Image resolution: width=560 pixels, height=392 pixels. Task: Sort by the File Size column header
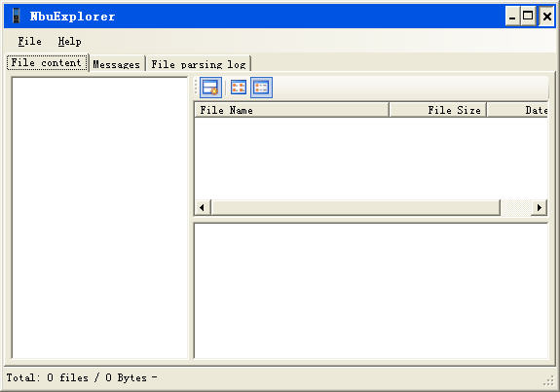[438, 110]
